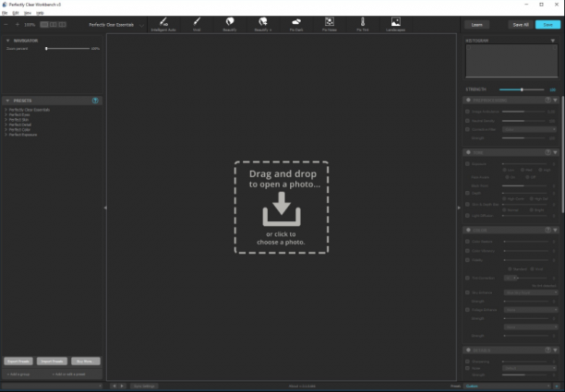
Task: Open the File menu
Action: (x=5, y=13)
